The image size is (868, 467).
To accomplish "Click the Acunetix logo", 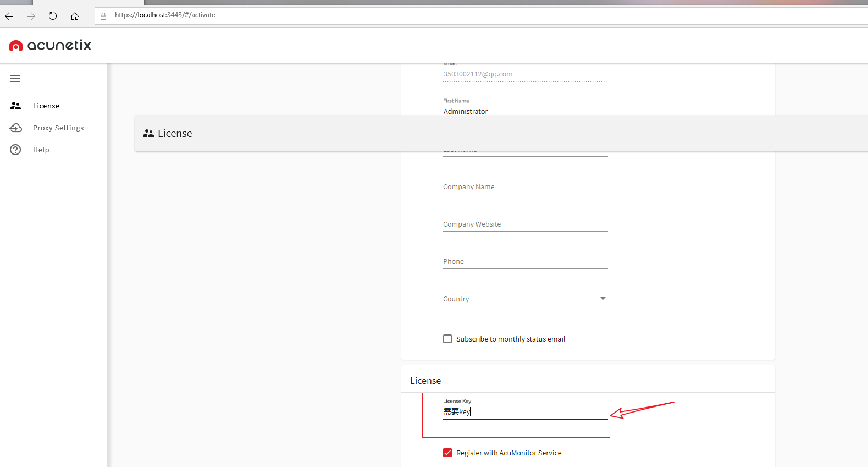I will pos(50,45).
